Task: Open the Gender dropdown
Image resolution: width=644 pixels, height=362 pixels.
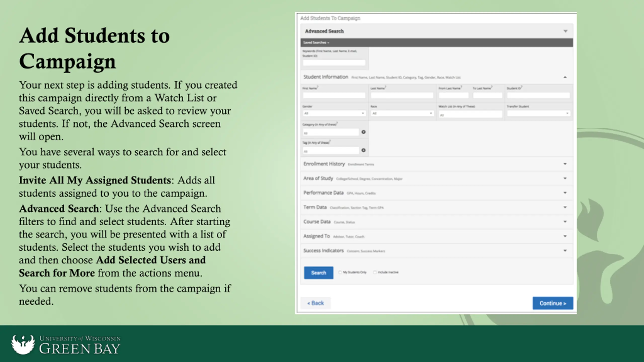Action: [x=334, y=113]
